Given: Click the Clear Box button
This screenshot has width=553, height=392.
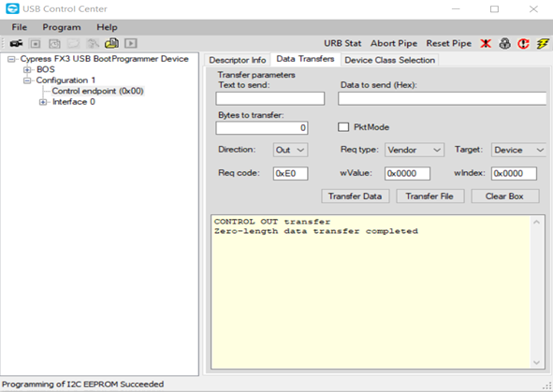Looking at the screenshot, I should (x=504, y=196).
